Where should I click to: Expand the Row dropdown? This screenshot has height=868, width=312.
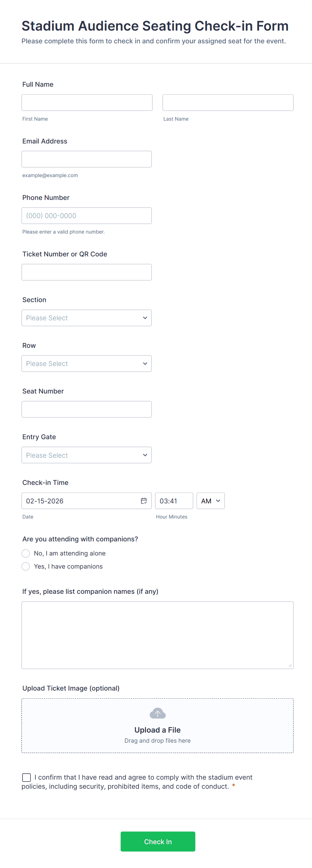[87, 364]
